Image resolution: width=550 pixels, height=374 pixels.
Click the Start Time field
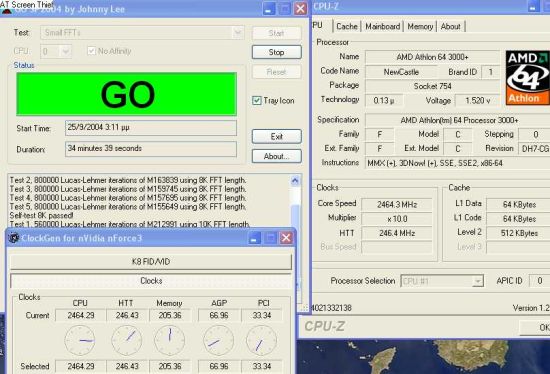point(151,128)
